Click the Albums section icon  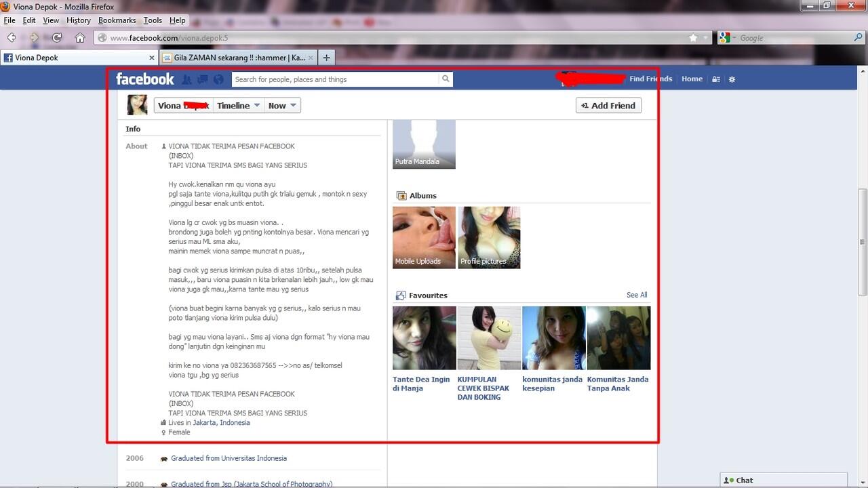401,196
